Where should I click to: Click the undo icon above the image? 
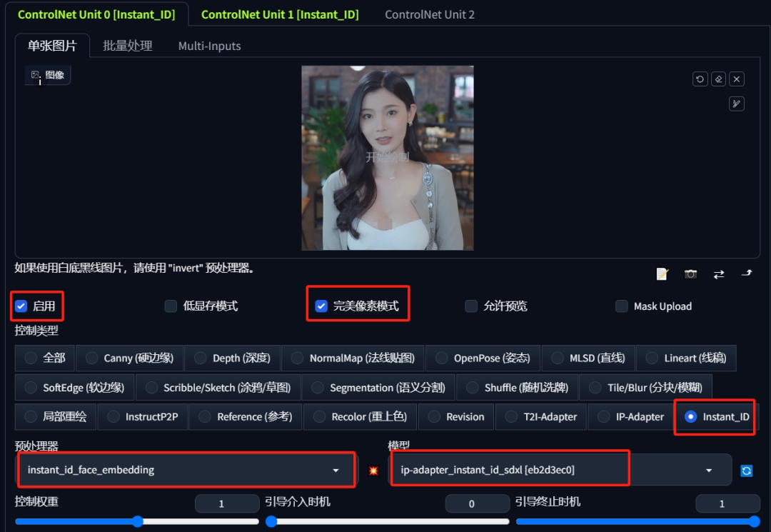700,79
